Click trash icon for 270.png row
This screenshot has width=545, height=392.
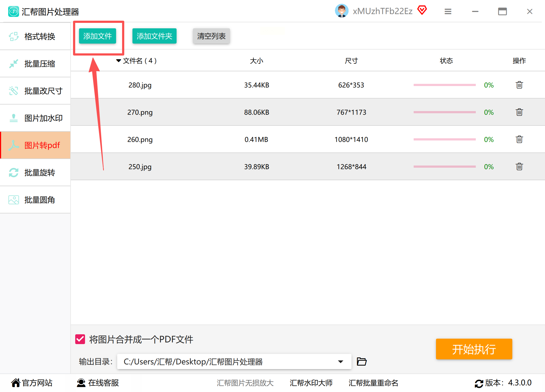point(519,112)
